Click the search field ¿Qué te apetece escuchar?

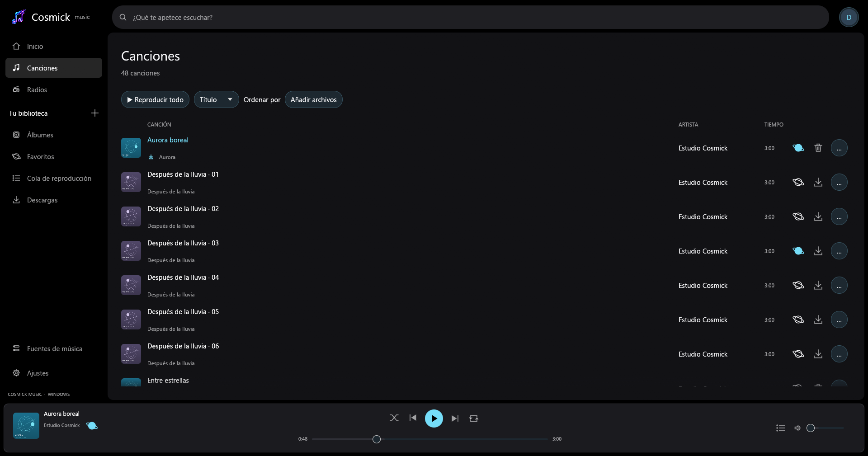471,17
